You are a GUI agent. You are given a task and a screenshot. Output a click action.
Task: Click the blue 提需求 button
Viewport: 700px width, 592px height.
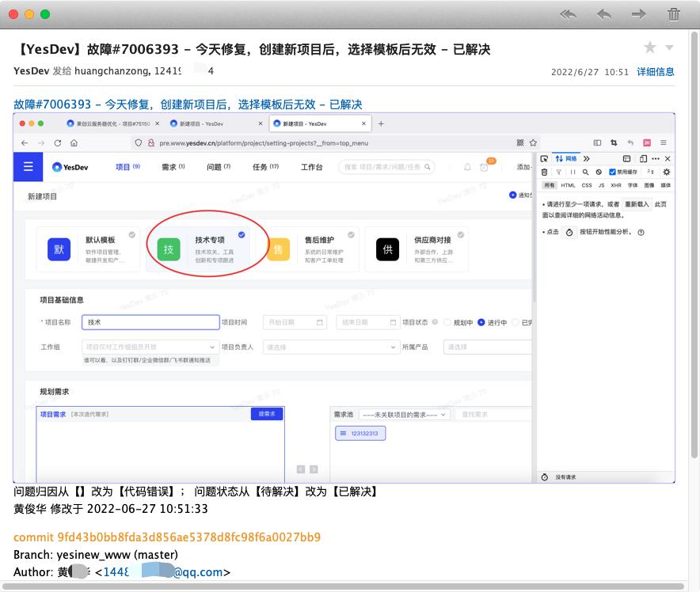(x=266, y=413)
